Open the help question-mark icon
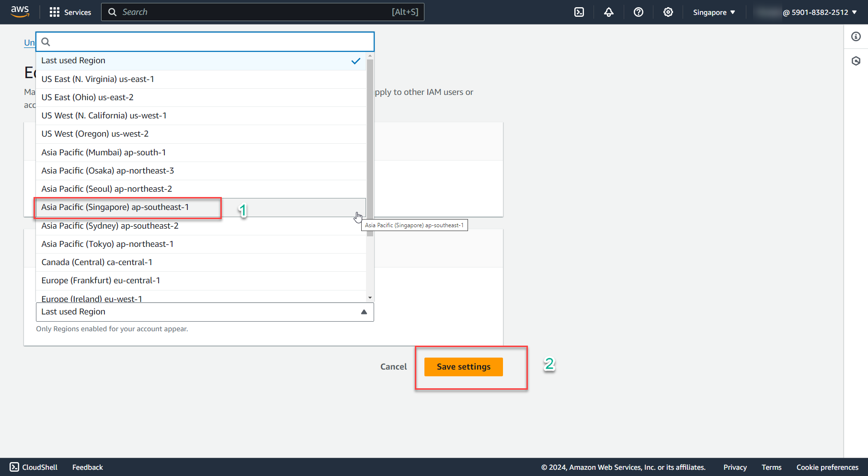This screenshot has height=476, width=868. 639,12
